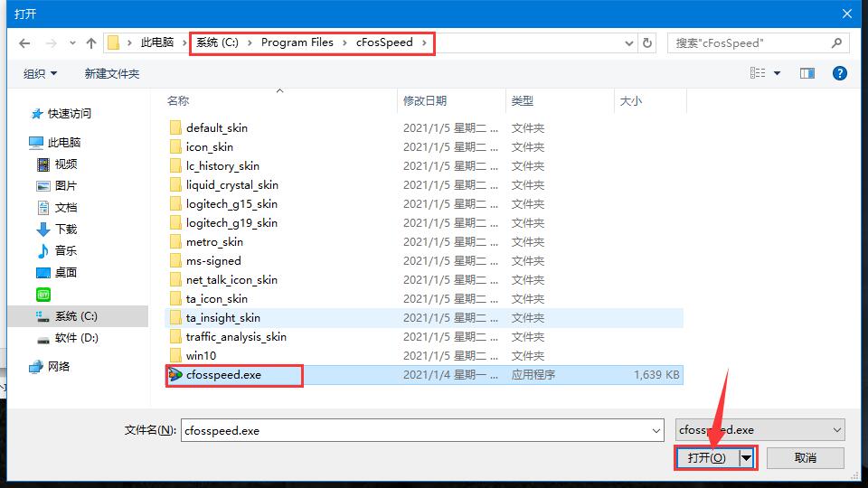
Task: Create a new folder with 新建文件夹
Action: tap(112, 73)
